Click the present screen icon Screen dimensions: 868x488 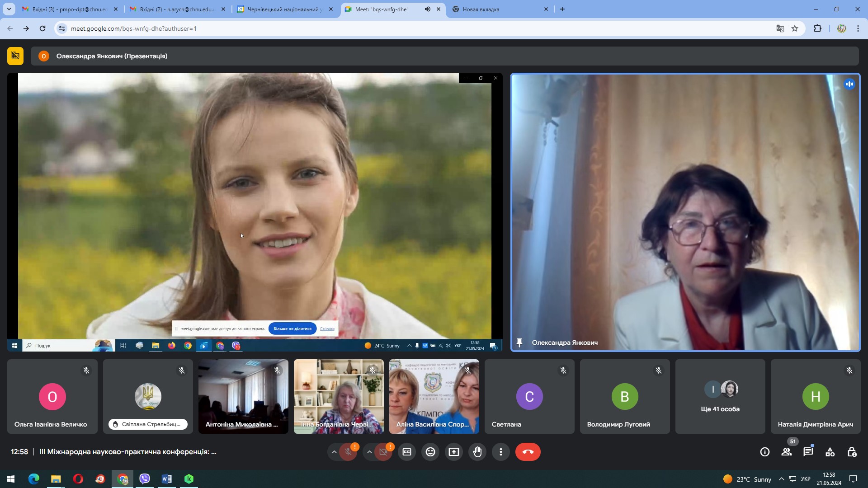(454, 452)
